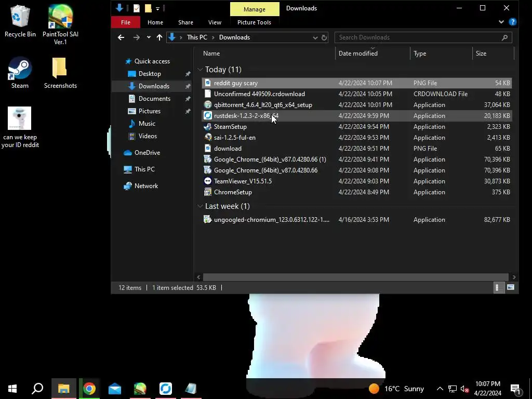Click New folder quick access icon

click(x=148, y=8)
